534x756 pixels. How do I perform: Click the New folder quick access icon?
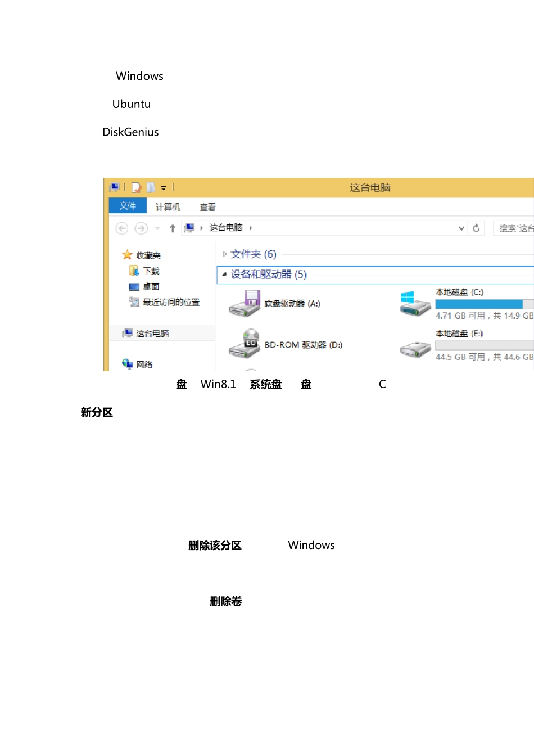[151, 187]
